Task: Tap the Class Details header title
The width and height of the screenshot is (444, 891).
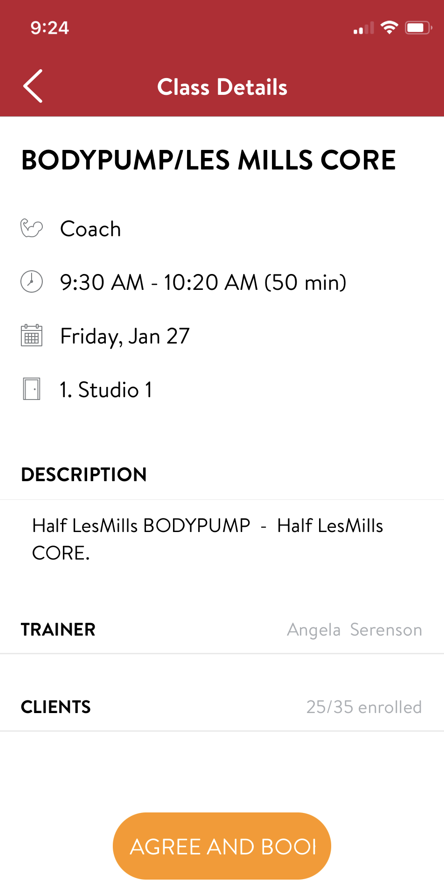Action: pyautogui.click(x=222, y=87)
